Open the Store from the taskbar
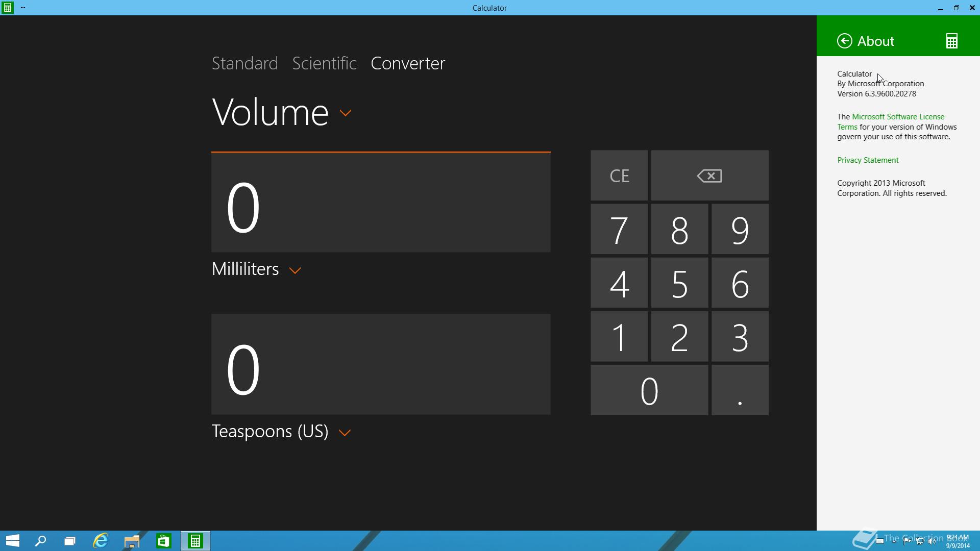The height and width of the screenshot is (551, 980). [163, 541]
